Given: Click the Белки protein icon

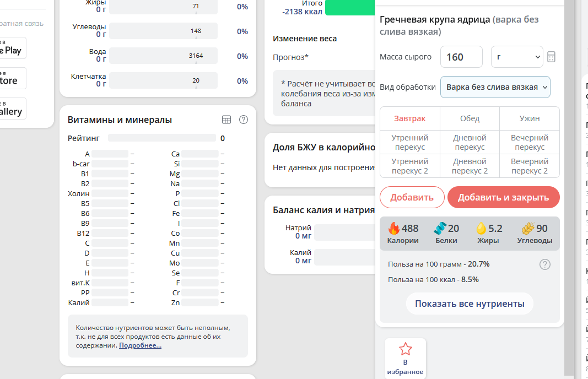Looking at the screenshot, I should [440, 228].
